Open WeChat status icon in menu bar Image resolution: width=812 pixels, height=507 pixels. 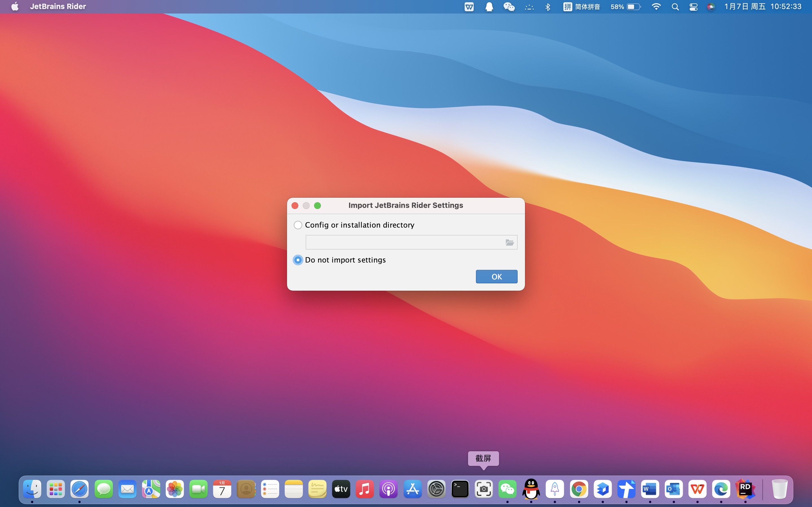point(509,7)
